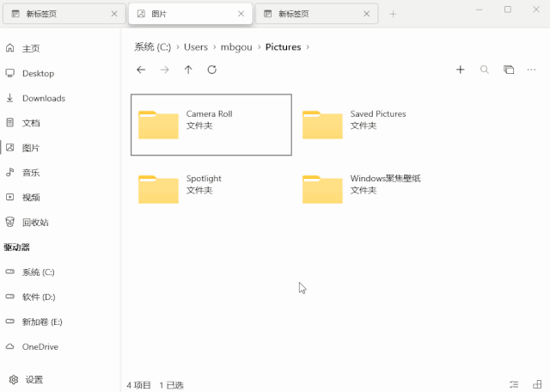Click the layout icon in status bar corner
Screen dimensions: 550x392
537,384
